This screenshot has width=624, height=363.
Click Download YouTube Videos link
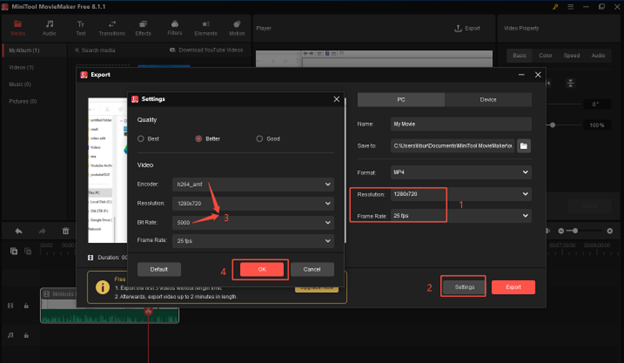click(x=207, y=50)
